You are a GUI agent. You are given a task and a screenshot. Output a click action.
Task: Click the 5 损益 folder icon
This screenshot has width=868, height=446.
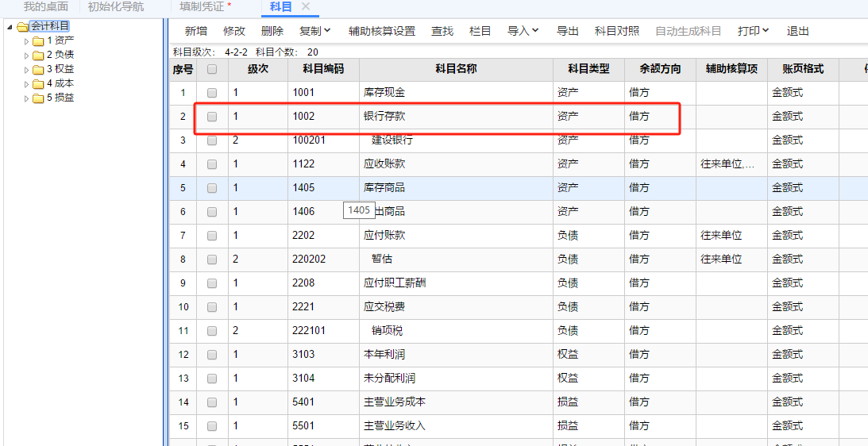coord(37,98)
